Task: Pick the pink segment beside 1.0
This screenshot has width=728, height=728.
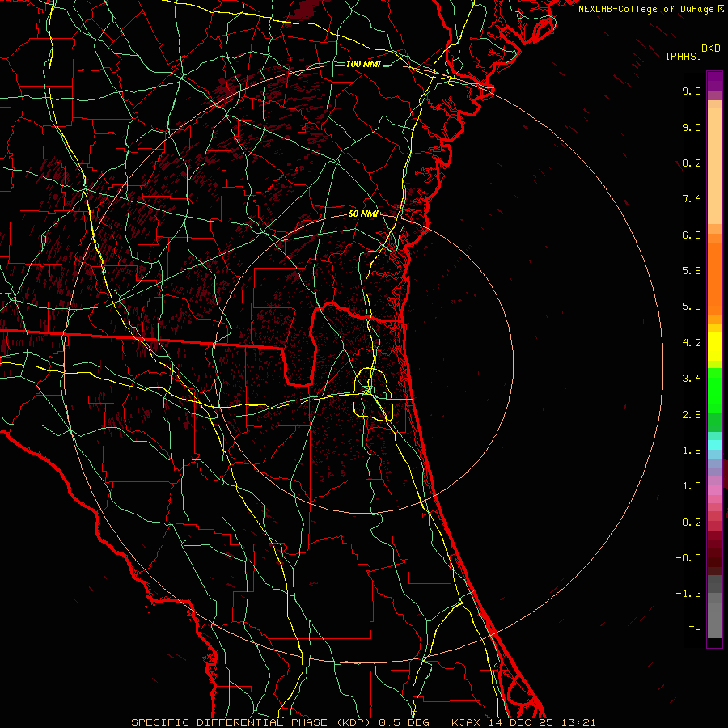Action: [x=714, y=490]
